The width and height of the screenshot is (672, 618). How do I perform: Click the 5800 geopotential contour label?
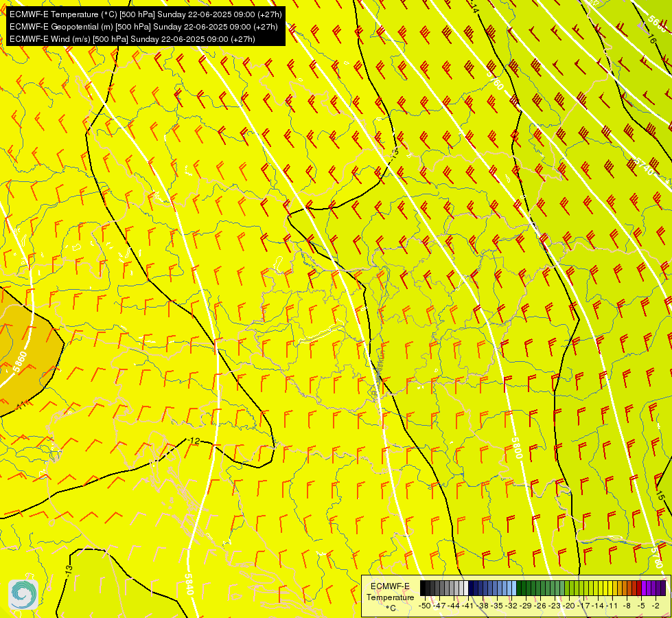(x=518, y=448)
